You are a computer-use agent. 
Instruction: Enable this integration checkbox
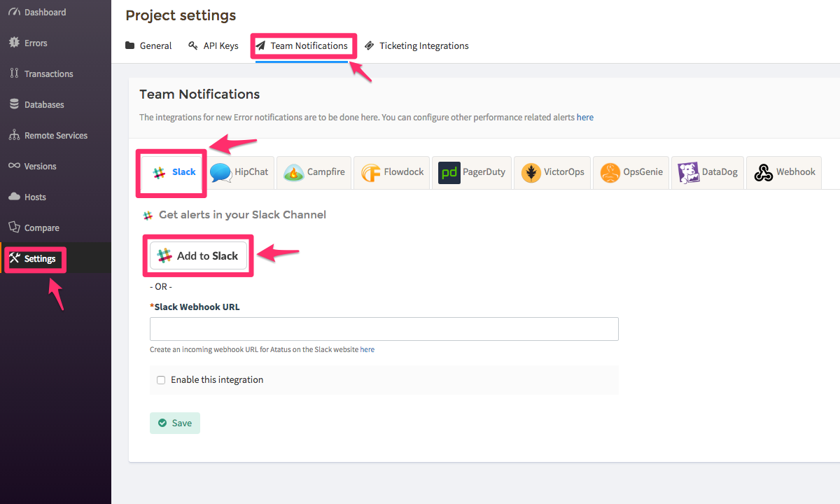(x=161, y=380)
